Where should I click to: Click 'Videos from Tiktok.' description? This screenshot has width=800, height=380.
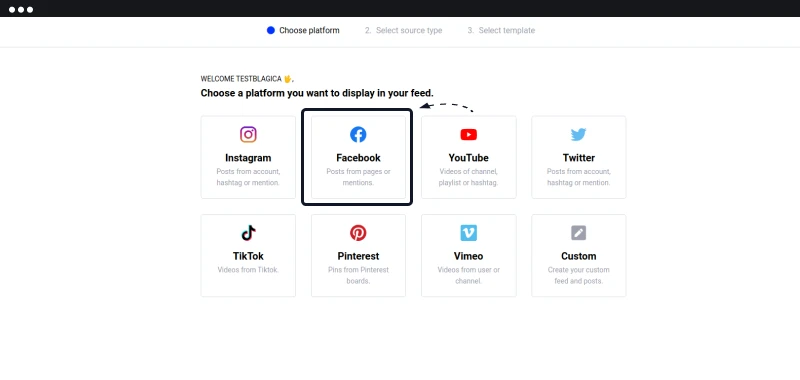point(248,270)
